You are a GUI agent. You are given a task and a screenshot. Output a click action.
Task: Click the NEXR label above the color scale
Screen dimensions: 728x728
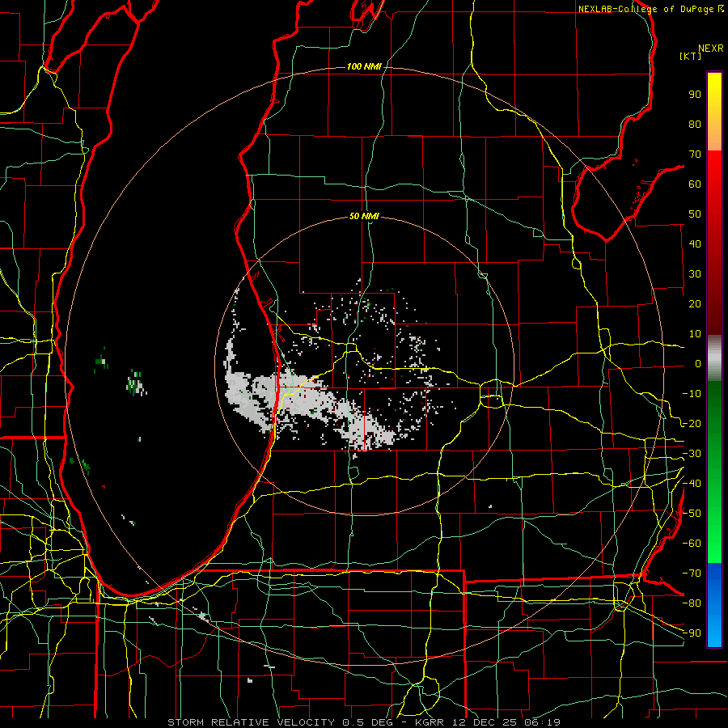(711, 49)
